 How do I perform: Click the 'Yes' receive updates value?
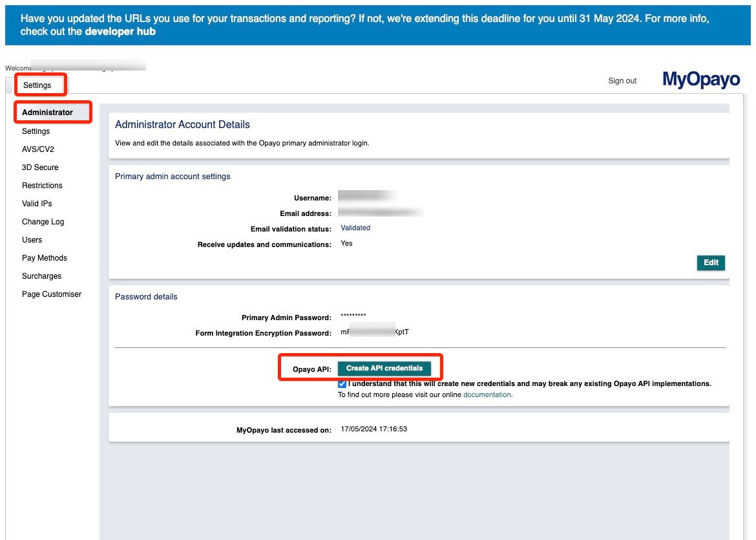(x=346, y=243)
